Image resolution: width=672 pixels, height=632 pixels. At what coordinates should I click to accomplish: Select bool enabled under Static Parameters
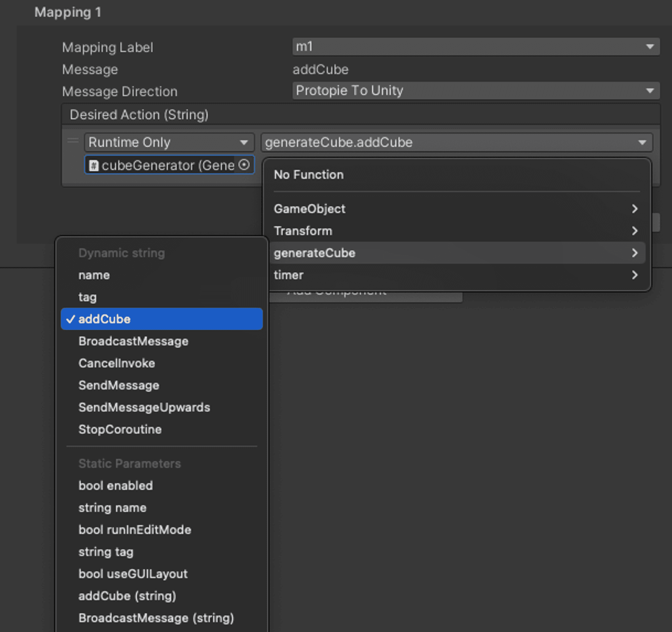pyautogui.click(x=115, y=485)
